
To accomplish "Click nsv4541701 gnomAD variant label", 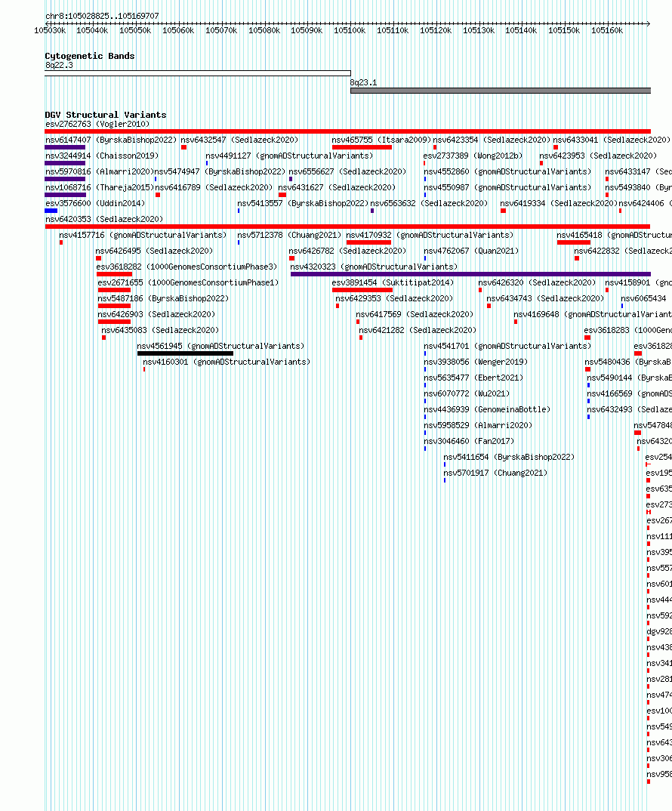I will 507,347.
